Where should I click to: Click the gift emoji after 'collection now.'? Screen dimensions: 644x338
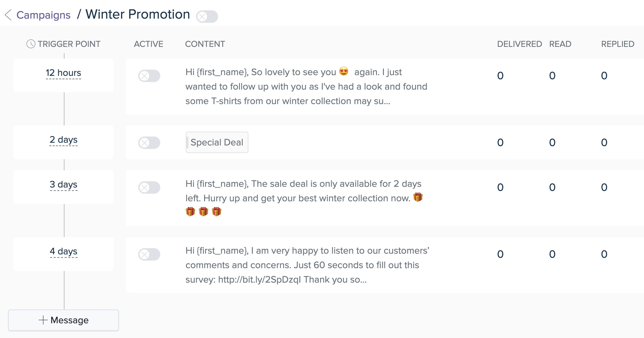[x=418, y=197]
